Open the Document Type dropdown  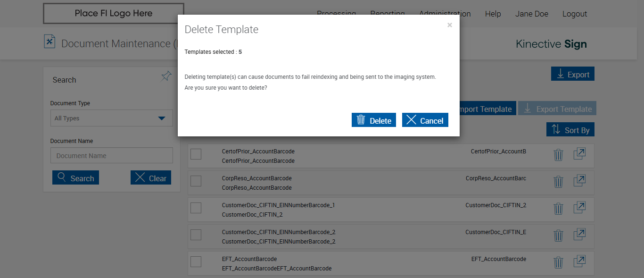pos(112,118)
